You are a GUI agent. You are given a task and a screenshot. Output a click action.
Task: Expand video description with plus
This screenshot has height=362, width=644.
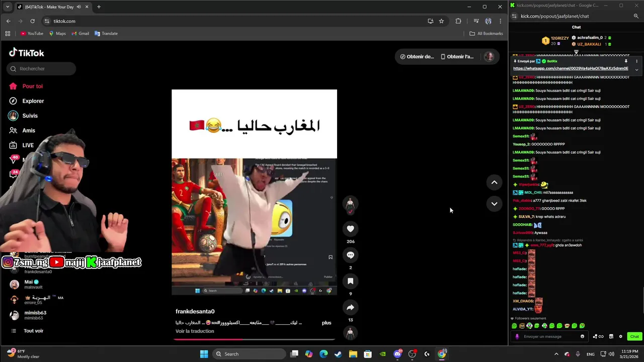point(327,323)
